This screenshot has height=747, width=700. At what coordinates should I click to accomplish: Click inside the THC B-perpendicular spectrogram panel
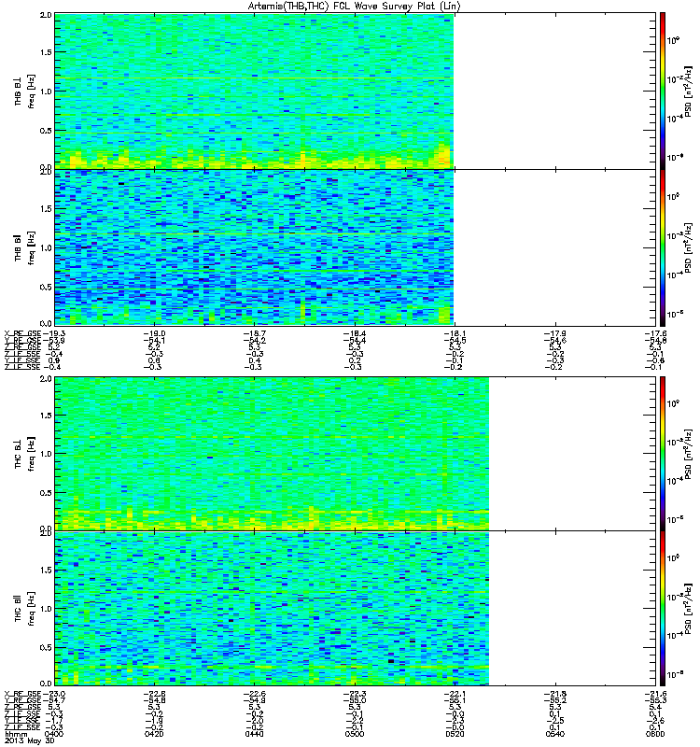coord(356,454)
